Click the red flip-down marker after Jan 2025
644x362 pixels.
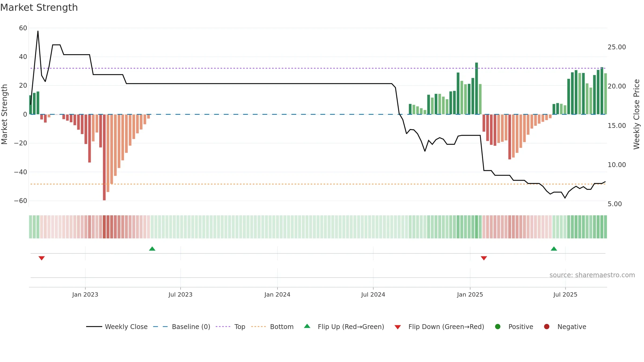click(x=484, y=258)
